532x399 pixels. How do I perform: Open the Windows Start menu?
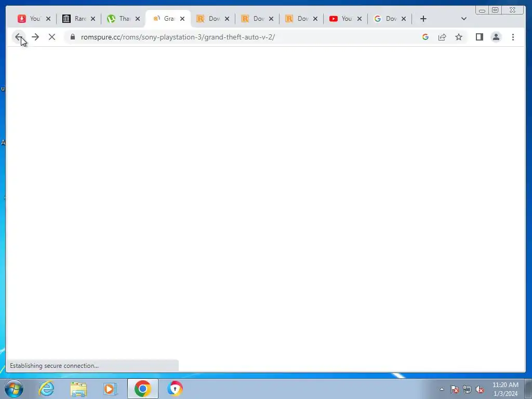[14, 389]
